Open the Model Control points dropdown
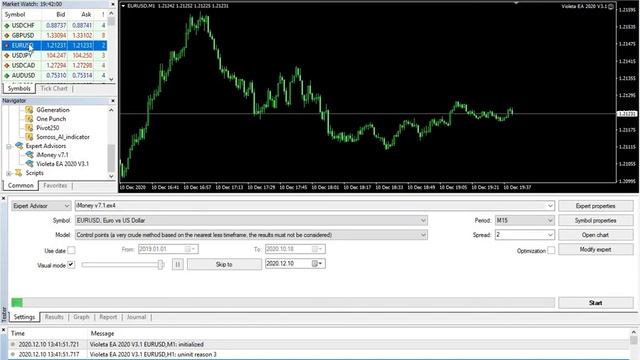Screen dimensions: 640x360 coord(423,235)
